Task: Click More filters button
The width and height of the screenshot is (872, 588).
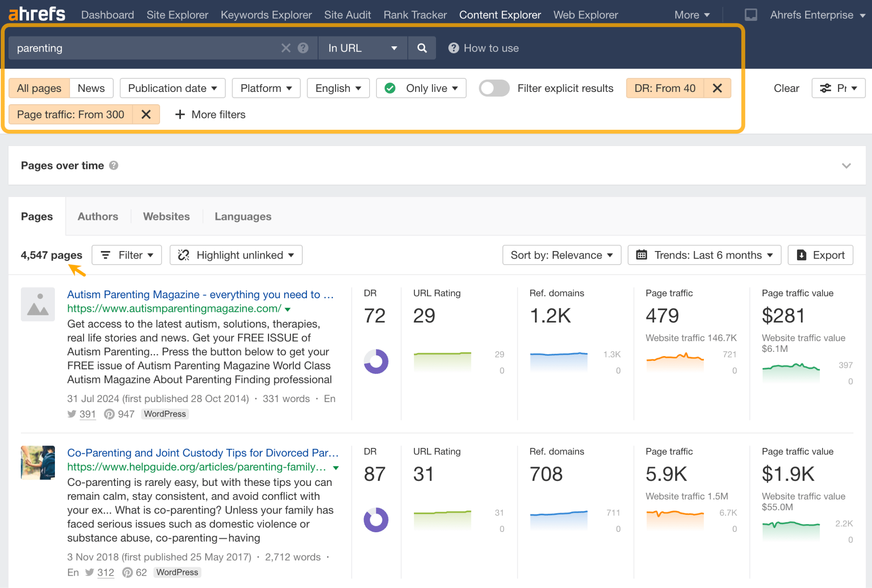Action: point(209,114)
